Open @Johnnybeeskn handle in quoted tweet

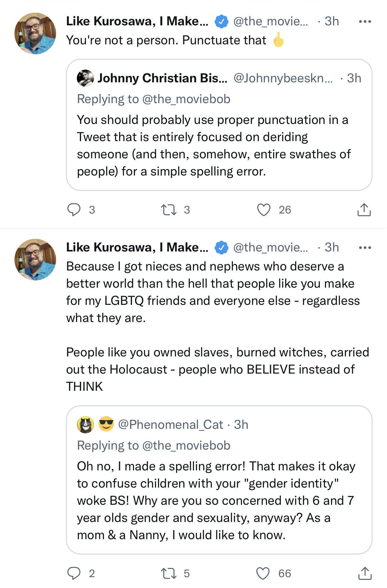pos(283,78)
